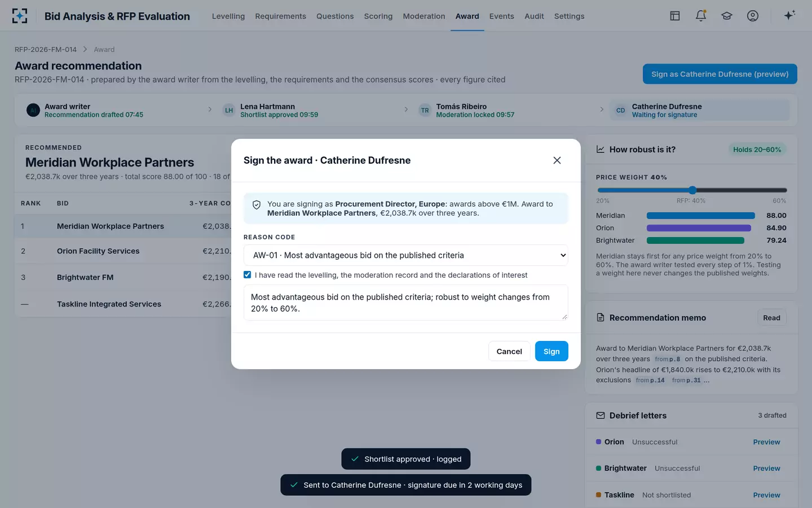Open the Reason code dropdown
The image size is (812, 508).
coord(406,255)
